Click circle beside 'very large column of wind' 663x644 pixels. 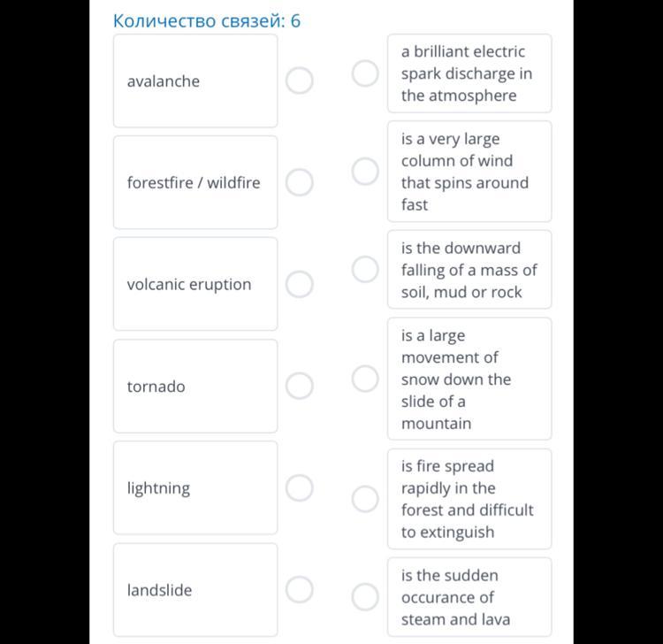point(365,171)
